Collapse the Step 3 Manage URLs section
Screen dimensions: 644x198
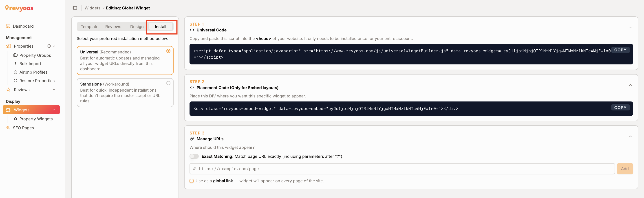[630, 136]
